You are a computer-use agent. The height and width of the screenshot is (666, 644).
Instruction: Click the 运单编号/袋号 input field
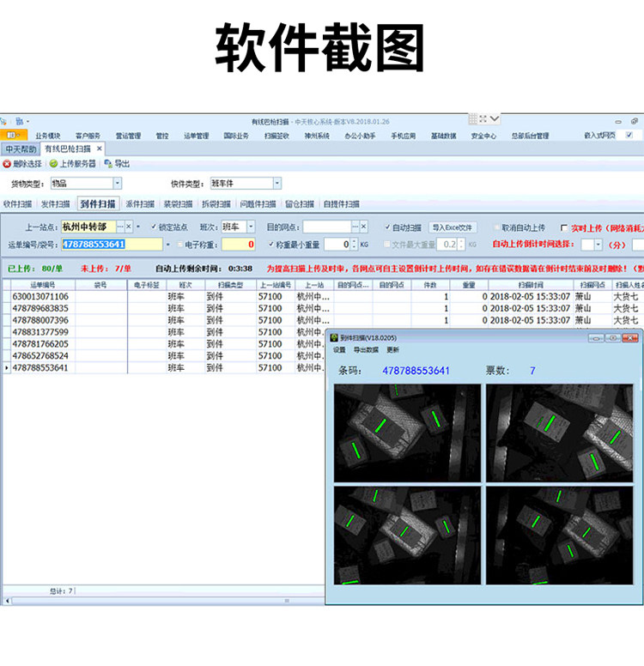tap(112, 245)
